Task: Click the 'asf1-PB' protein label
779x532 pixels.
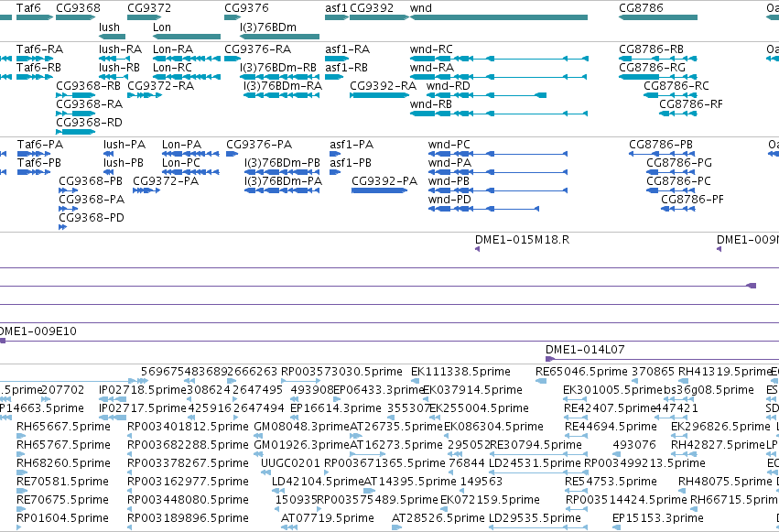Action: 351,163
